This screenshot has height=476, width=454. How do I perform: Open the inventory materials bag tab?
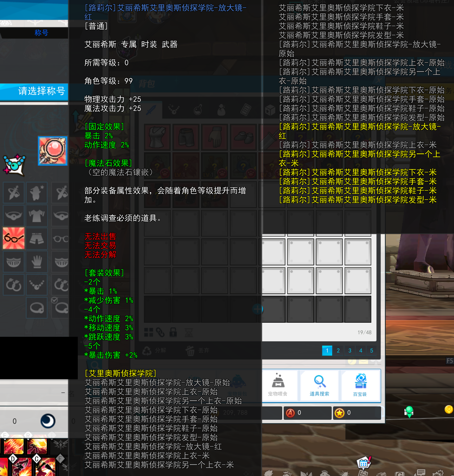click(221, 110)
